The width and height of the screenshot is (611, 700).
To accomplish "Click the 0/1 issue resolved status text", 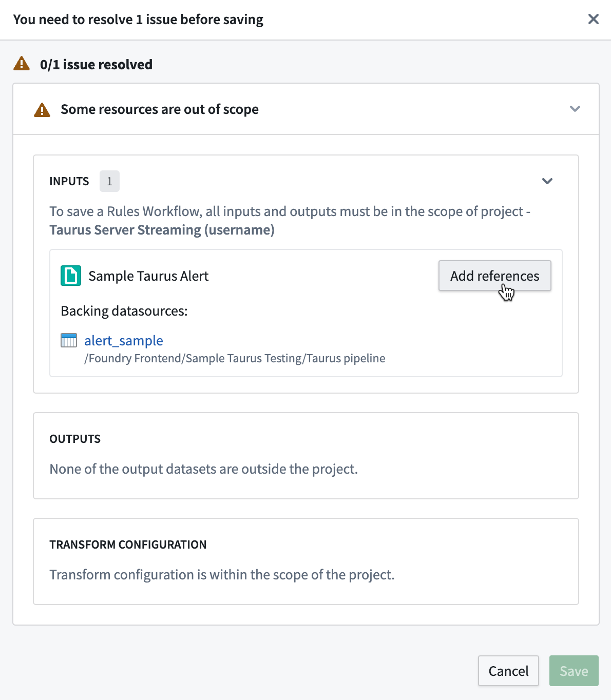I will click(x=96, y=65).
